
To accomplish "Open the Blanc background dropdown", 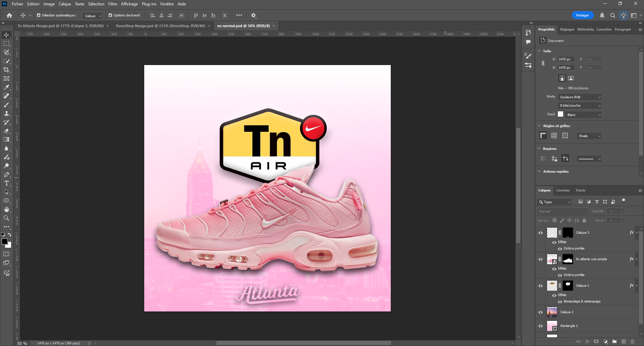I will [583, 115].
